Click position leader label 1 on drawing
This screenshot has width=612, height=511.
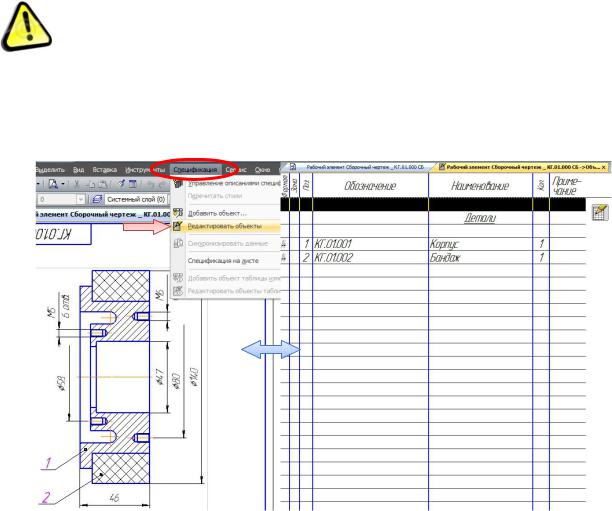(x=48, y=463)
